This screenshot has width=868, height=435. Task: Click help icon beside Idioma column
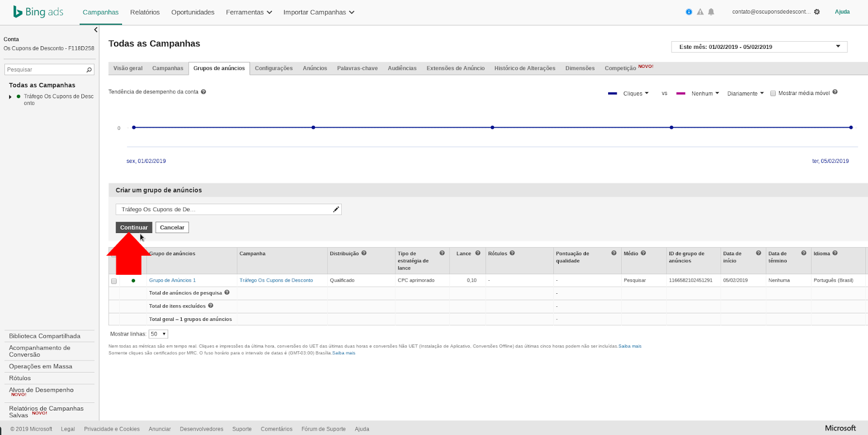pyautogui.click(x=835, y=253)
